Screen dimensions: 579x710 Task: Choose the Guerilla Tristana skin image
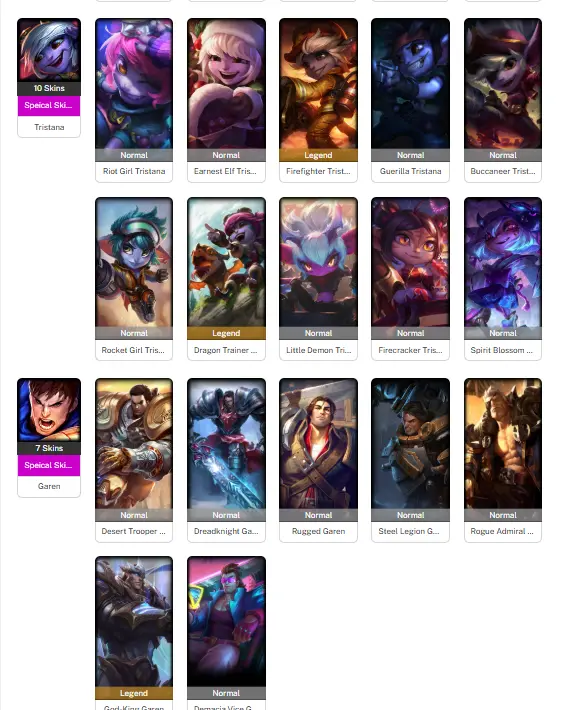coord(411,84)
